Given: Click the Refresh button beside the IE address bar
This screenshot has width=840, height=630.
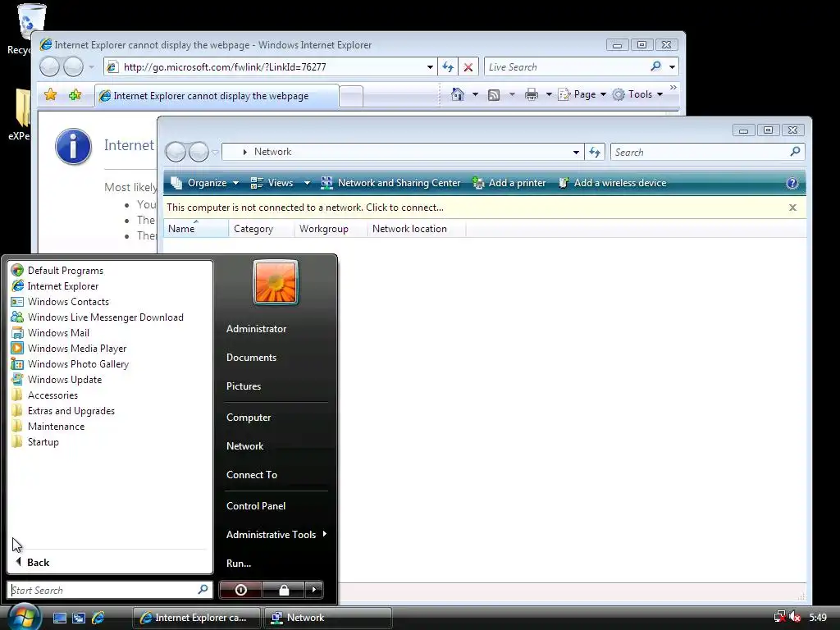Looking at the screenshot, I should tap(448, 67).
